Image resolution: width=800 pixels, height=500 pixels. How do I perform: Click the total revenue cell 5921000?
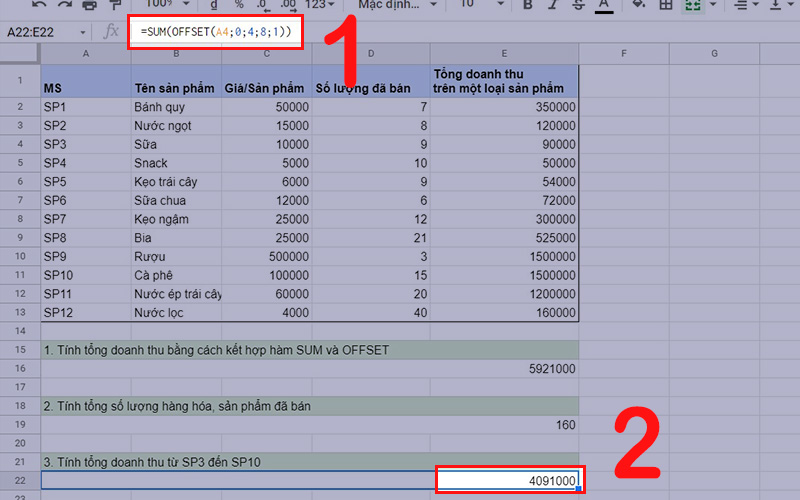pyautogui.click(x=310, y=368)
